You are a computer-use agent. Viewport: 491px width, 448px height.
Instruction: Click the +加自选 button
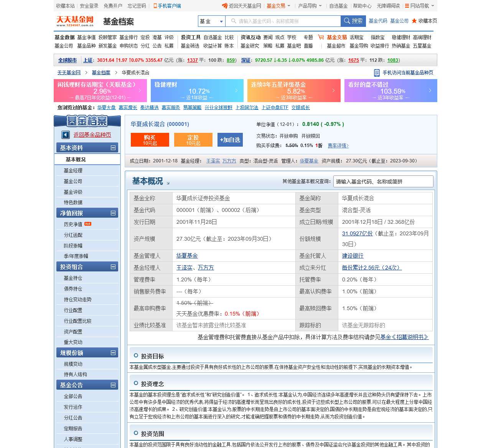pos(230,140)
